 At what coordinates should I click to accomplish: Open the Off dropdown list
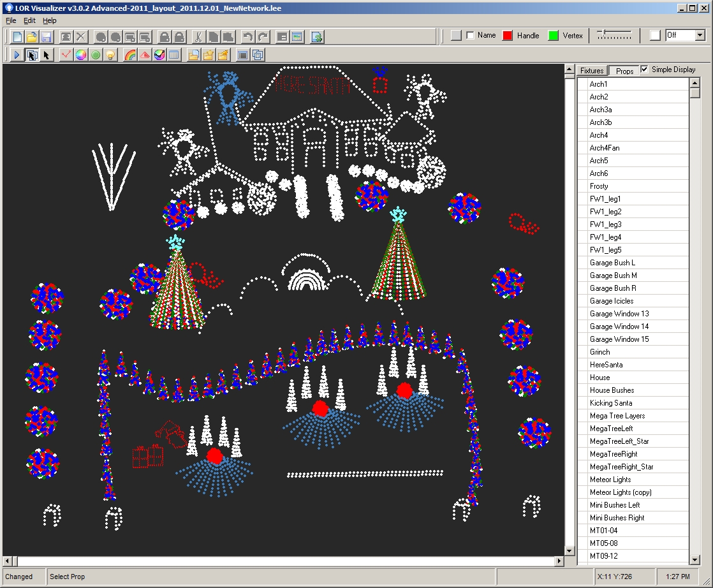700,36
